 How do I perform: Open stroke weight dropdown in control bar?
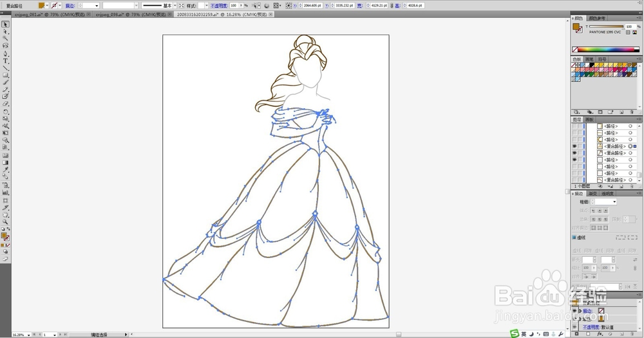(97, 5)
